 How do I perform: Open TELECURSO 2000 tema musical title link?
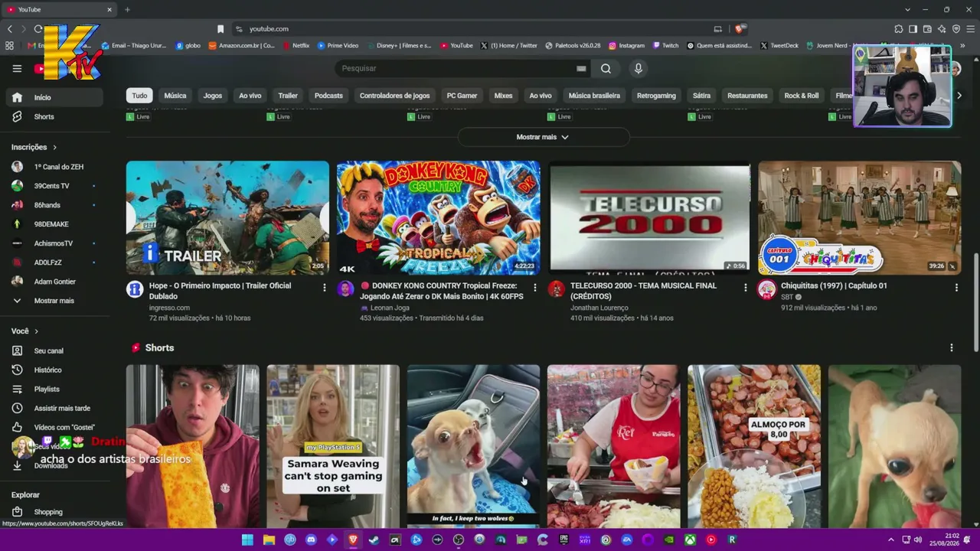[x=643, y=291]
